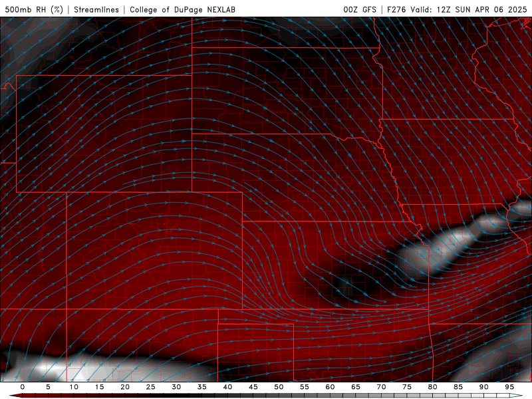
Task: Click 'Valid: 12Z SUN APR 06 2025' text
Action: point(469,9)
